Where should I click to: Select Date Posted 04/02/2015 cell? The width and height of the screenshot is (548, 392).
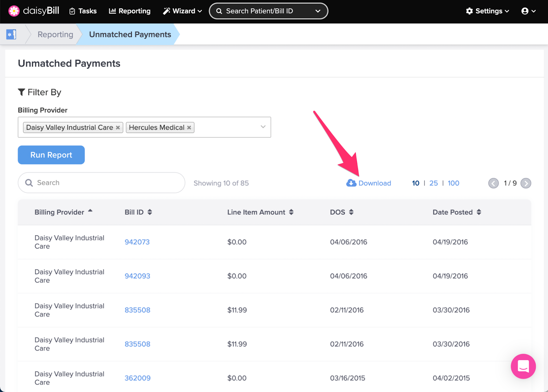click(451, 378)
